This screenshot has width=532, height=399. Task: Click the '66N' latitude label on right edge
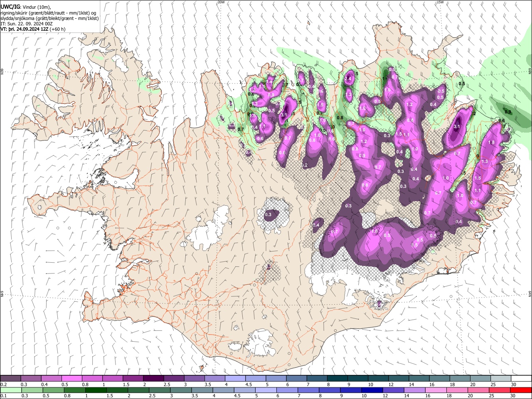pyautogui.click(x=530, y=72)
